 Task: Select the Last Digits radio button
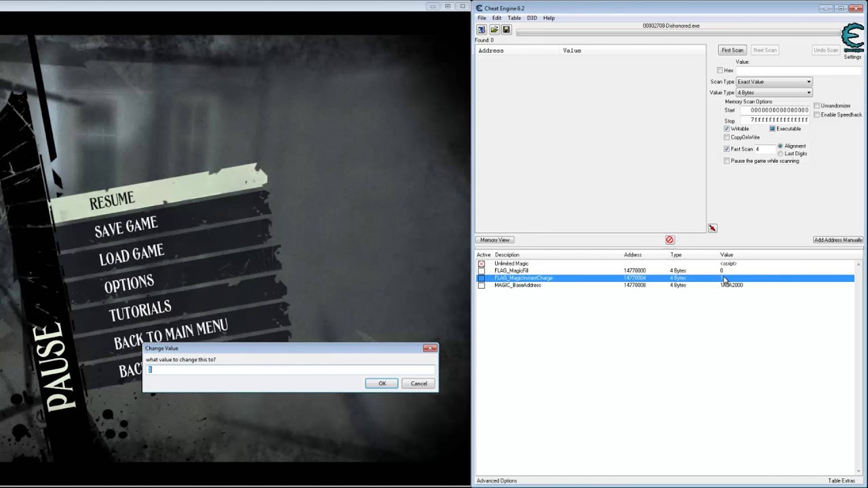click(781, 154)
